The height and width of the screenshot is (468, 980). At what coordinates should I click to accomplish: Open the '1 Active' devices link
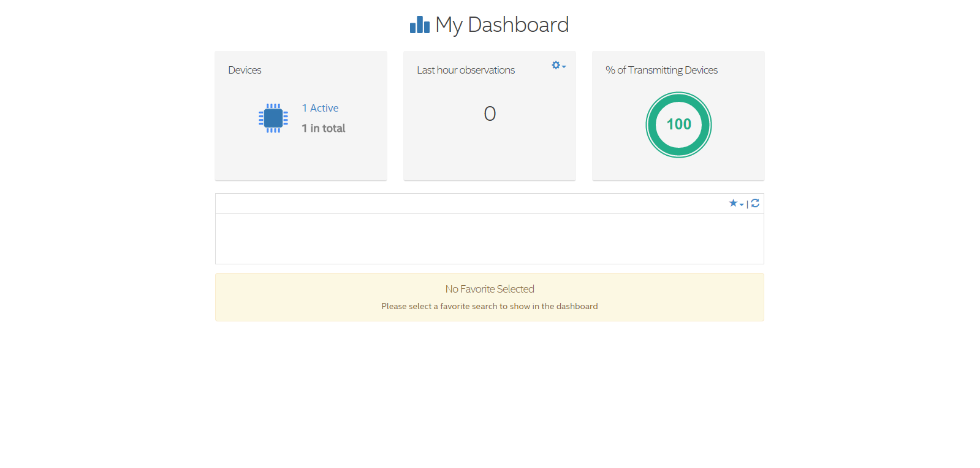(x=320, y=108)
